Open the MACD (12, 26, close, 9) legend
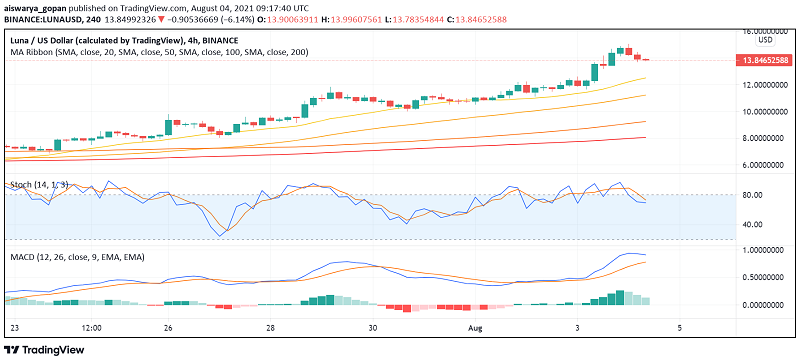800x362 pixels. pyautogui.click(x=77, y=257)
